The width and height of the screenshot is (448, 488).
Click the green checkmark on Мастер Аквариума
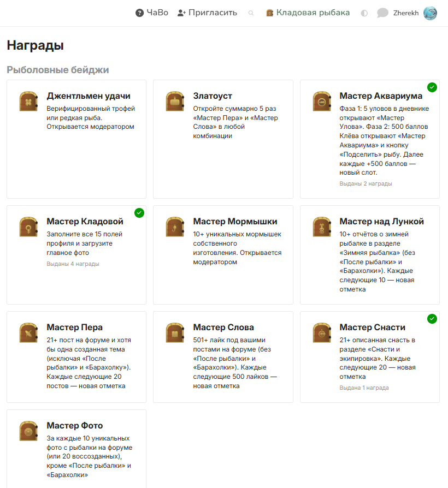pos(432,87)
